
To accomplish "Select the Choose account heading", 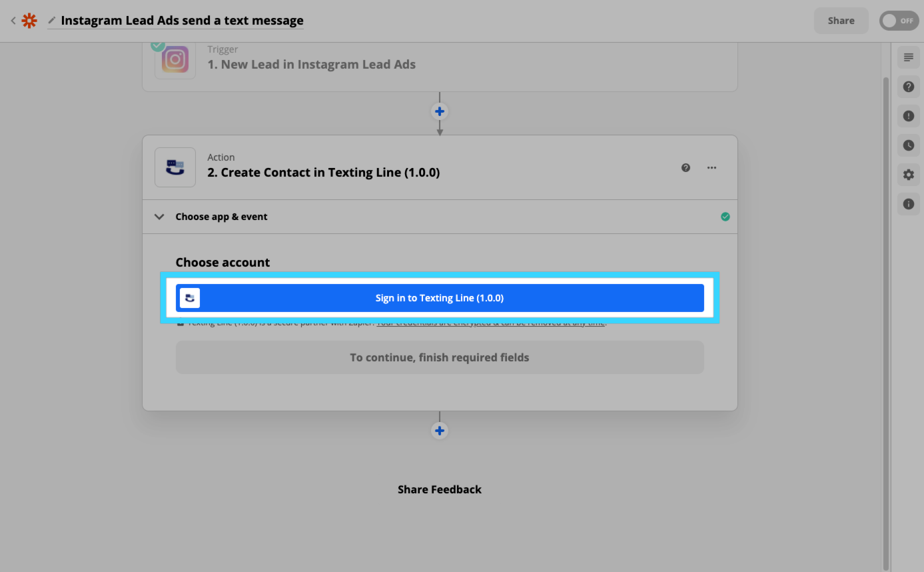I will (x=223, y=262).
